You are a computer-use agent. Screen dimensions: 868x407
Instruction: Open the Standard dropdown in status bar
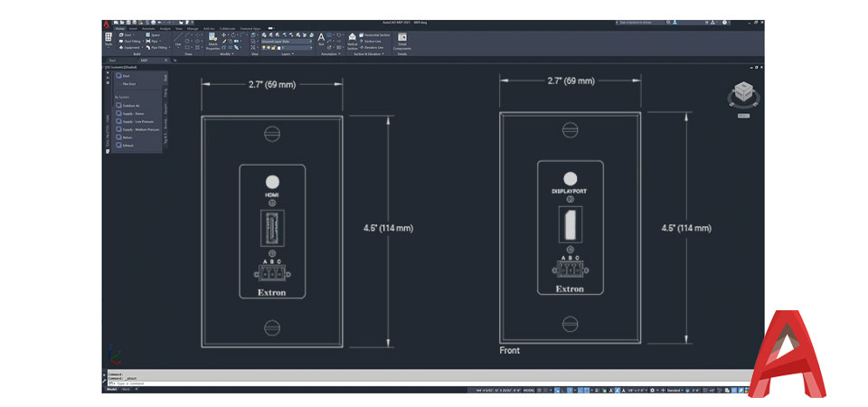[x=676, y=391]
